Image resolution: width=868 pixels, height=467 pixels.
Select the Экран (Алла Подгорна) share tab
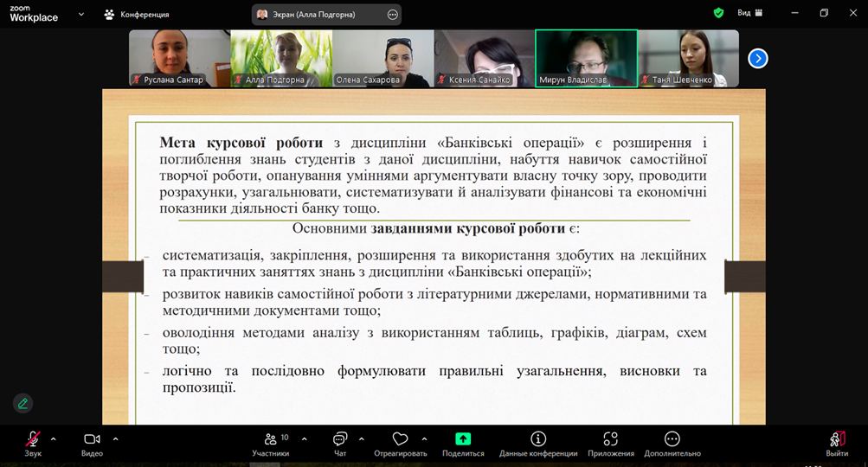[x=326, y=15]
